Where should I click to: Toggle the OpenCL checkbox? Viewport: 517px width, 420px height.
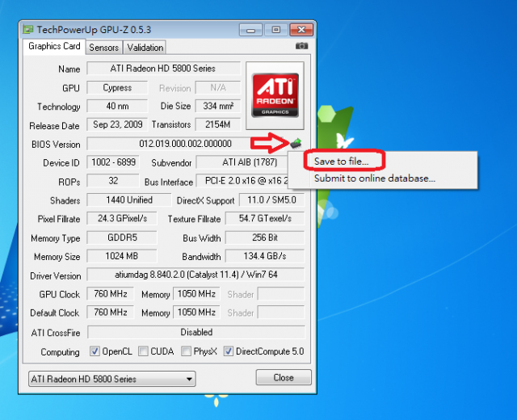tap(95, 351)
